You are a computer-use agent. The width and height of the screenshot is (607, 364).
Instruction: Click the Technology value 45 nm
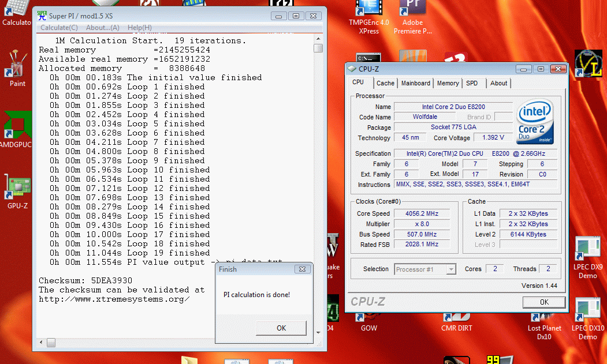click(410, 137)
